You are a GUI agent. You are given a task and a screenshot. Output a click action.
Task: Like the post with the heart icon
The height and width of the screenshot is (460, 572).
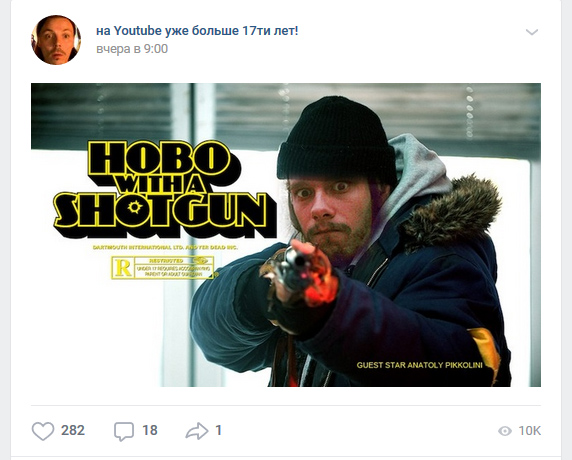(43, 431)
